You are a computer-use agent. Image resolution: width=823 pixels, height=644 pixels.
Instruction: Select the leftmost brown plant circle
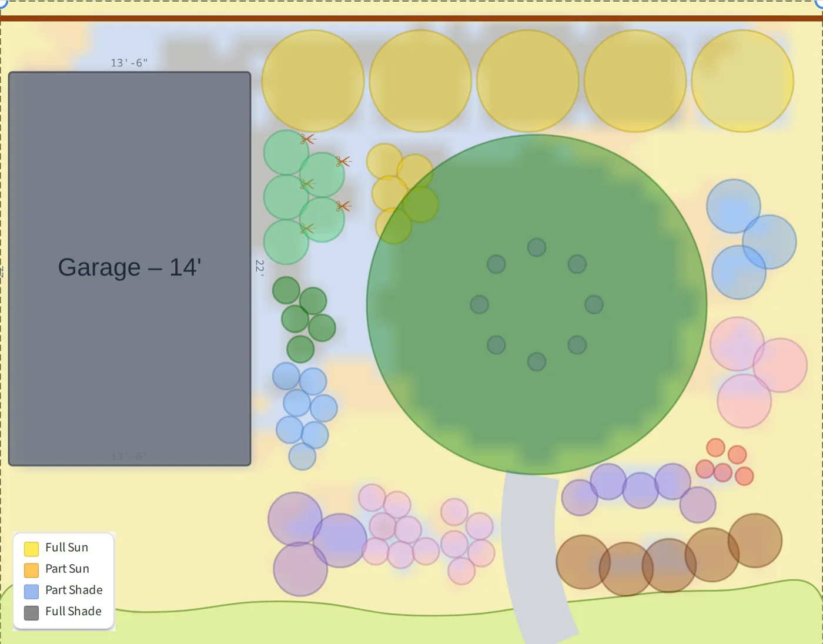pyautogui.click(x=583, y=562)
